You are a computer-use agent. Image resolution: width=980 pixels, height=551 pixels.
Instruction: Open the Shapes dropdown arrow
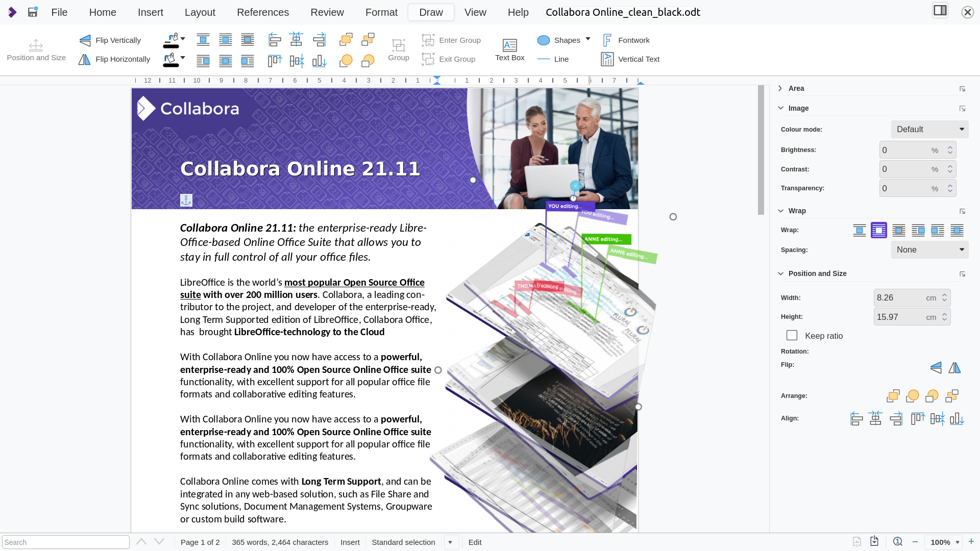(x=588, y=39)
